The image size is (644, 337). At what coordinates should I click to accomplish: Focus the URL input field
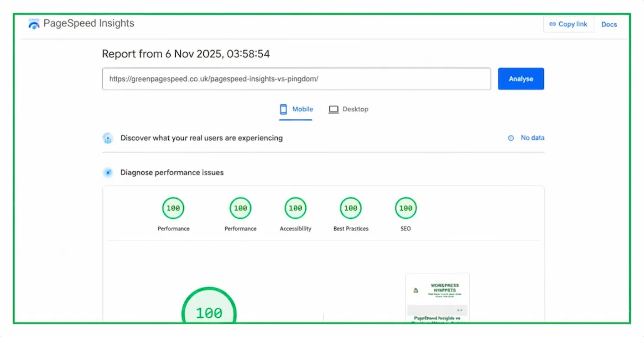coord(296,79)
